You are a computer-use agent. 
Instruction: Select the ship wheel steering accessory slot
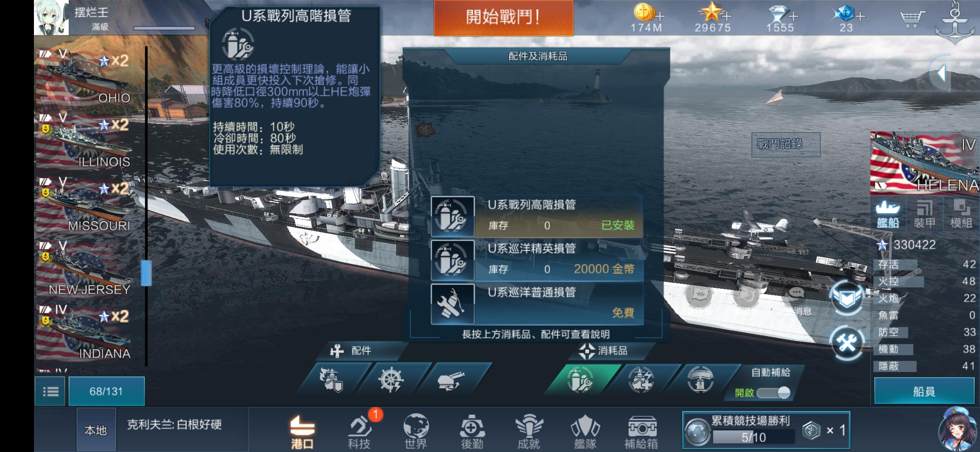390,380
